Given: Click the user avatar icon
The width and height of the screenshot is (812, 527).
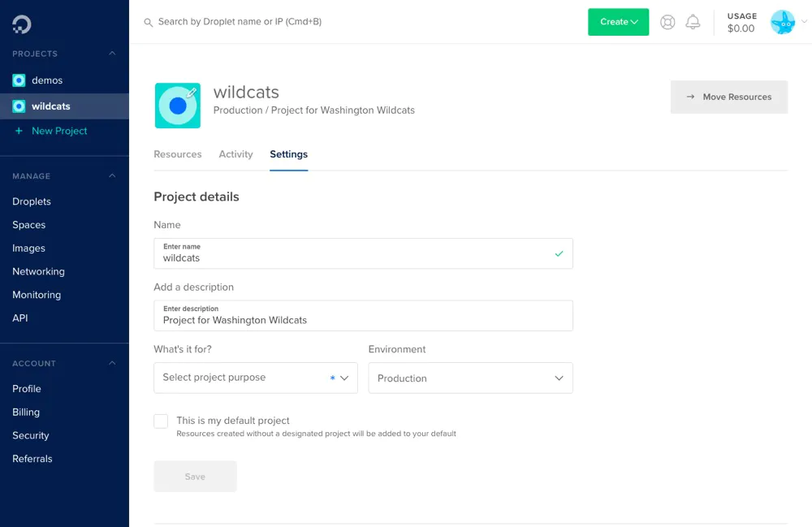Looking at the screenshot, I should point(782,22).
